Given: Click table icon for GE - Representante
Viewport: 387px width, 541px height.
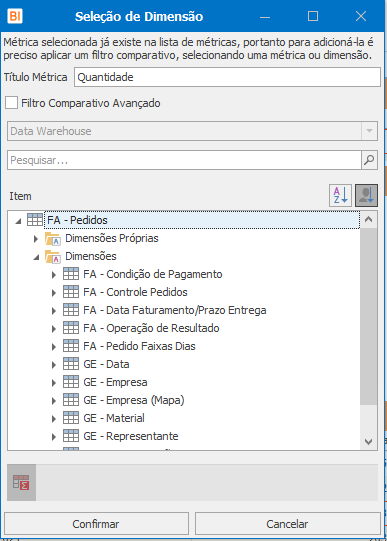Looking at the screenshot, I should 71,436.
